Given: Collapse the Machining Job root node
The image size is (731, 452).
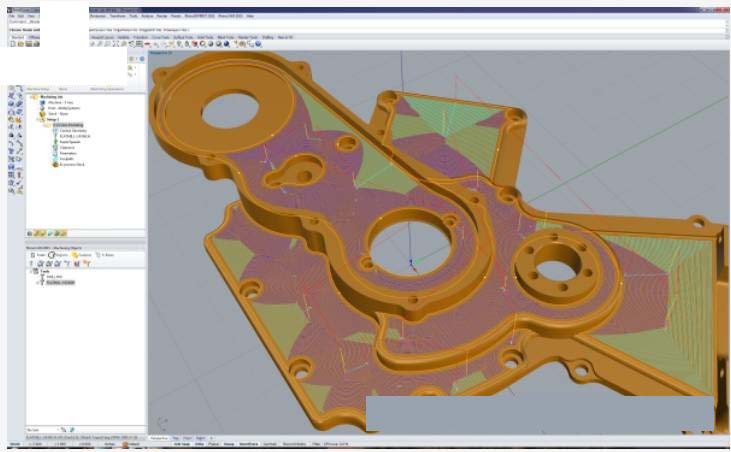Looking at the screenshot, I should (29, 96).
